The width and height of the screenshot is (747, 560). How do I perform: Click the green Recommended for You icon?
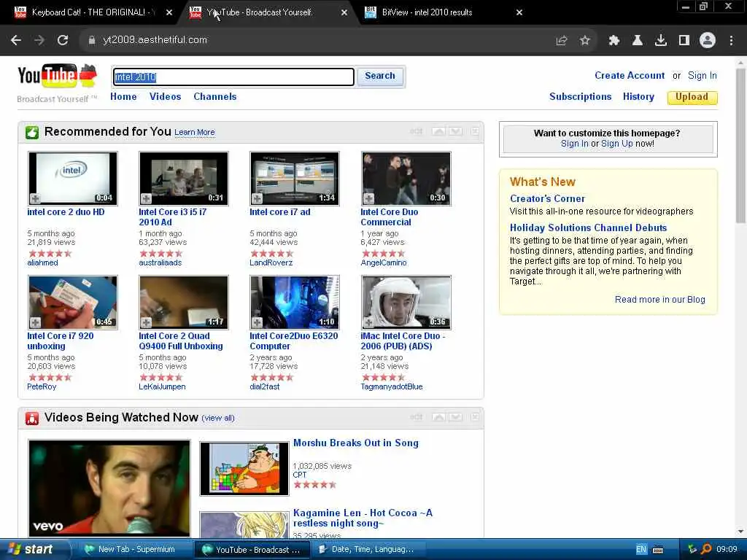(x=32, y=133)
